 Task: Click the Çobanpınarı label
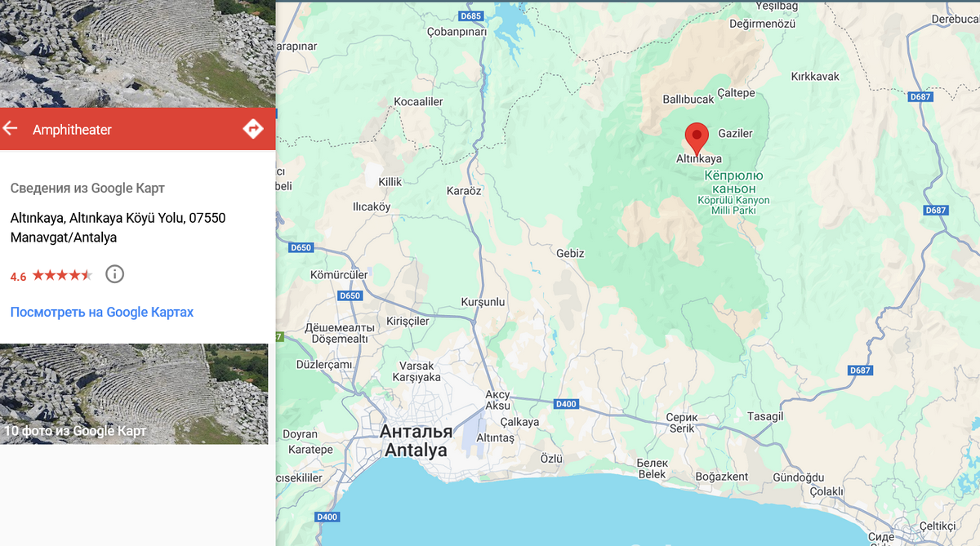click(x=457, y=32)
